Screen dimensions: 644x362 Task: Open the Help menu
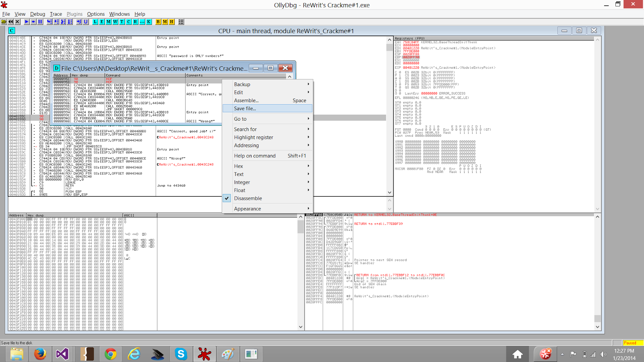pyautogui.click(x=140, y=14)
